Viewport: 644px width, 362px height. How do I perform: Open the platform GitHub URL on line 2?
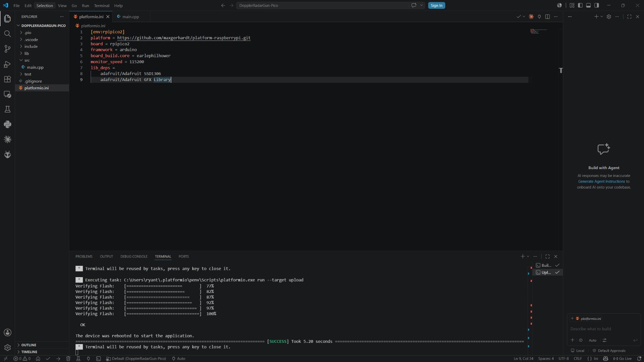184,38
